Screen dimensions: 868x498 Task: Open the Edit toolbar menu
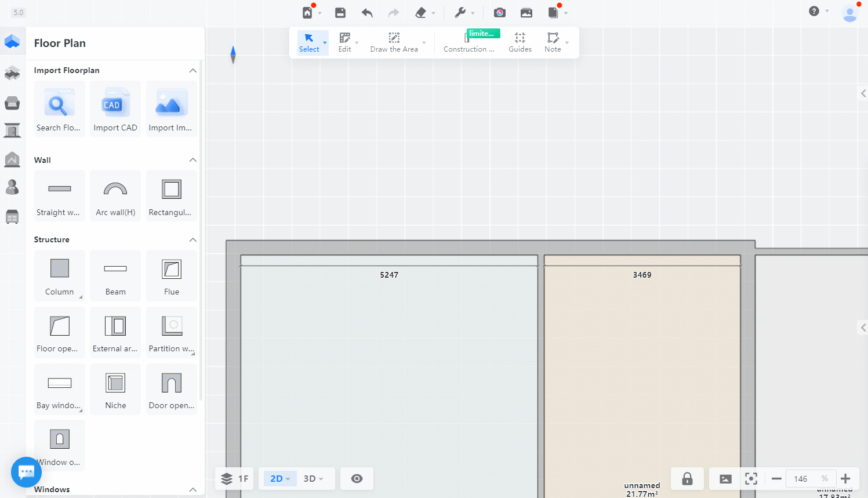[x=345, y=42]
